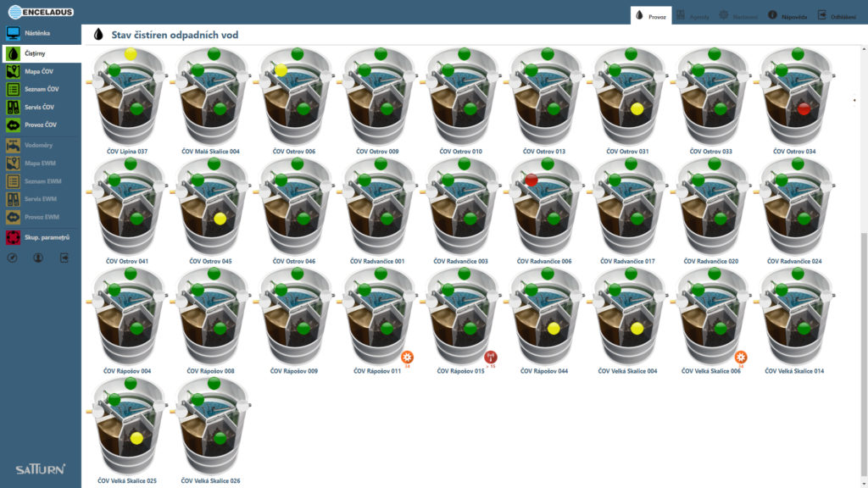The image size is (868, 488).
Task: Open the ČOV Lipina 037 tank
Action: pyautogui.click(x=127, y=97)
